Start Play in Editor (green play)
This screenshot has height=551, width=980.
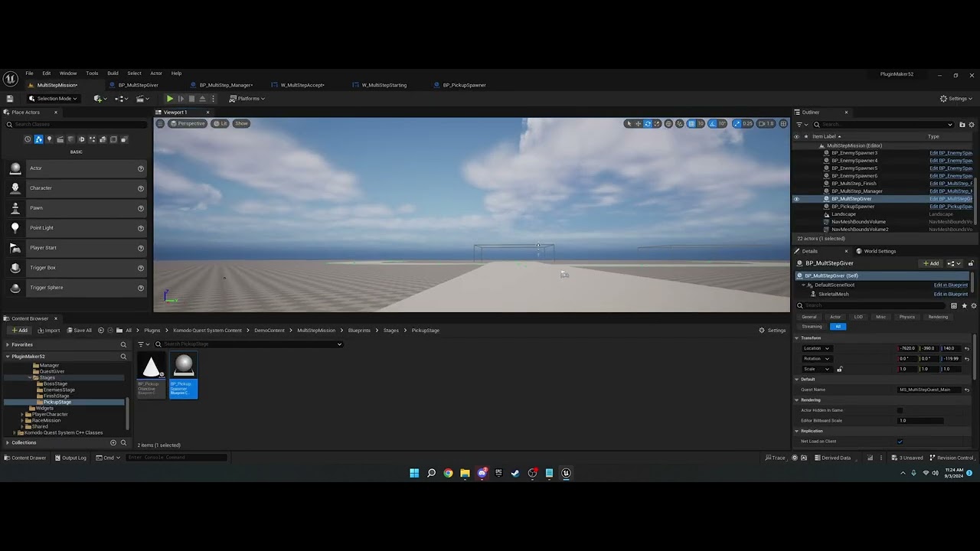coord(170,99)
